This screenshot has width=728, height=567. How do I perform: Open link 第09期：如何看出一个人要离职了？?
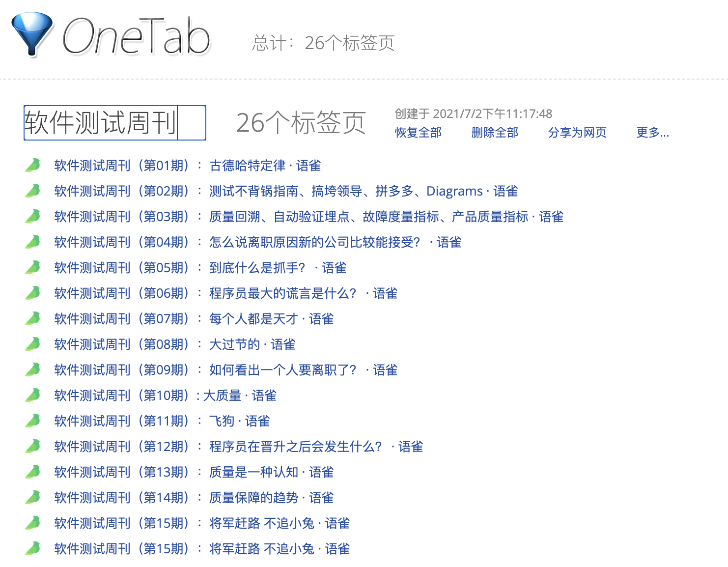tap(226, 370)
